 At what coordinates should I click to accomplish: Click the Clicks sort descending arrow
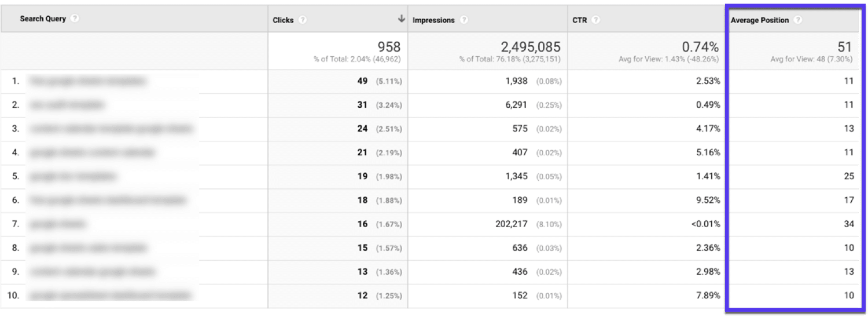(x=401, y=19)
